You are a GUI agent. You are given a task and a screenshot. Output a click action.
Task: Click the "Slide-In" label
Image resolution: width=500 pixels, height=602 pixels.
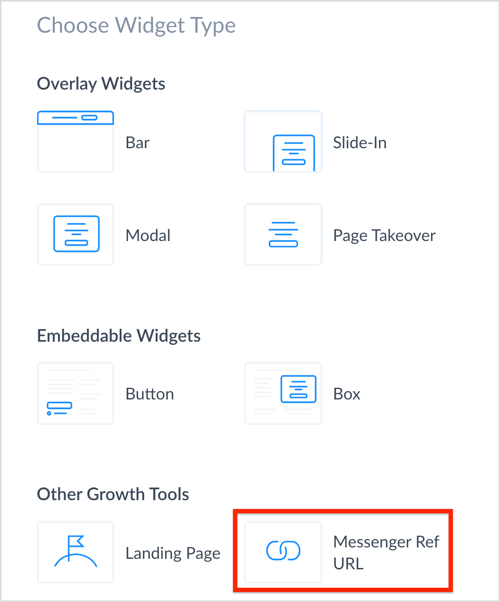pos(359,142)
